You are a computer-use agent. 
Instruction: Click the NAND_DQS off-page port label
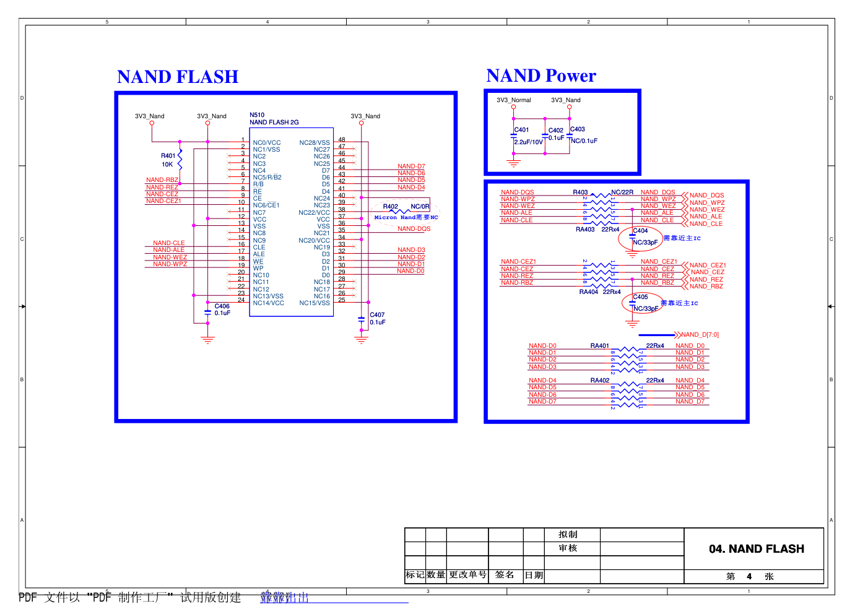706,196
